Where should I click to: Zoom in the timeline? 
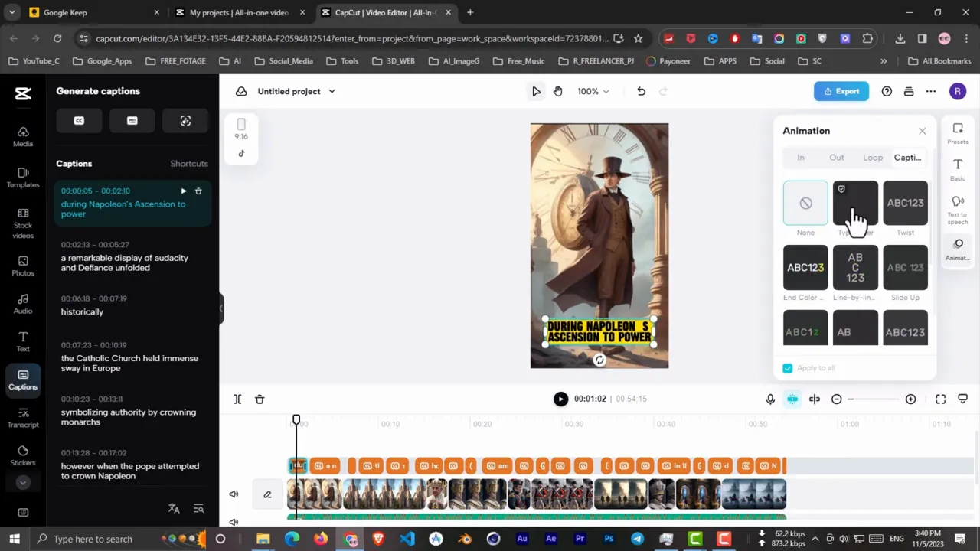click(910, 399)
